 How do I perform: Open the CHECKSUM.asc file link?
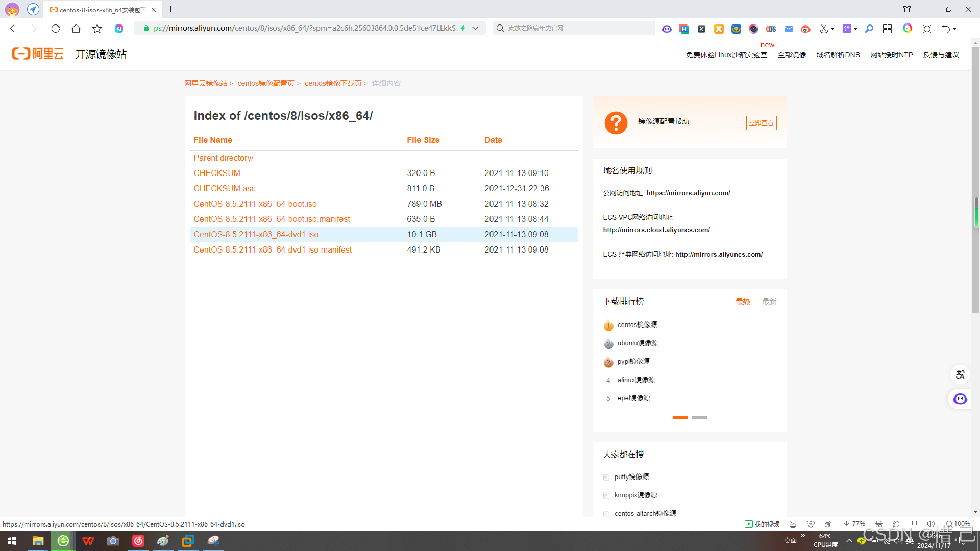click(224, 188)
